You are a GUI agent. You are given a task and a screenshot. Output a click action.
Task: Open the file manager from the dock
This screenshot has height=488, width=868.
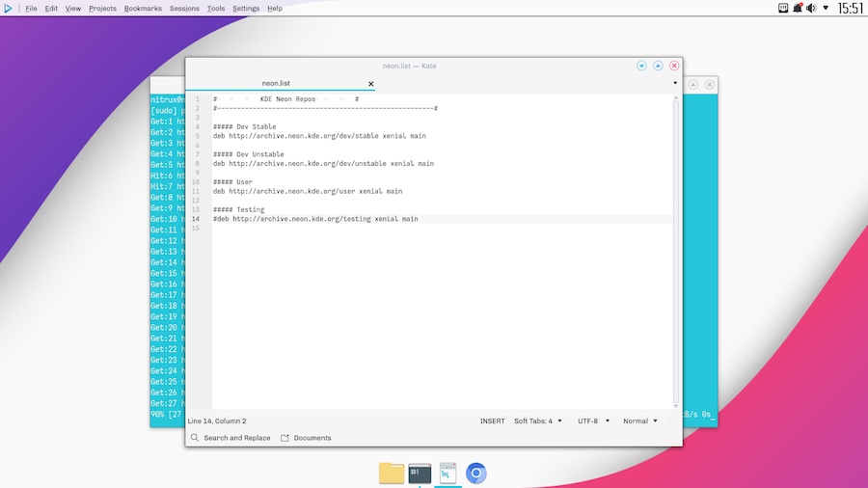[x=392, y=473]
